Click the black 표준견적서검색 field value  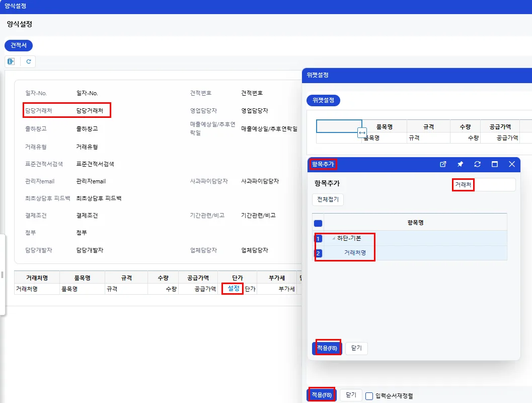pyautogui.click(x=95, y=164)
